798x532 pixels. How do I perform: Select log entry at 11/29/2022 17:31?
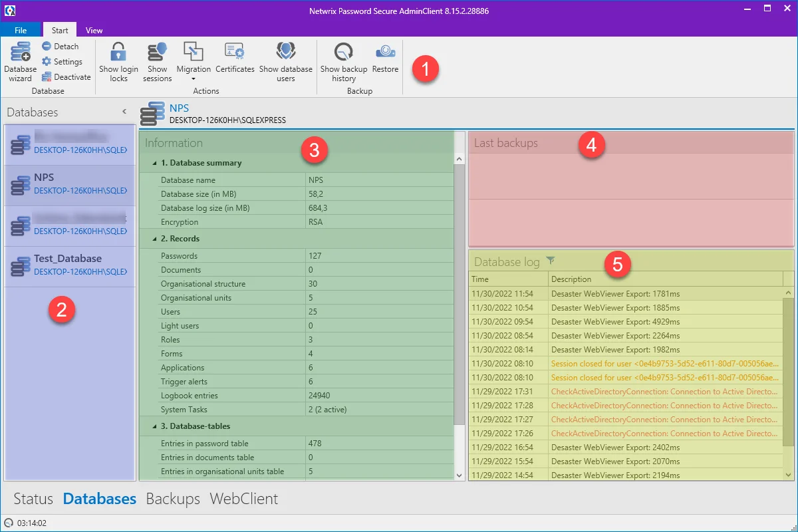626,392
